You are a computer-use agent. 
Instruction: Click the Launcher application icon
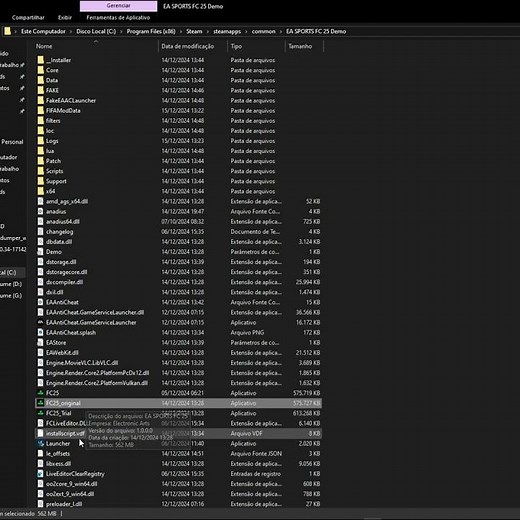point(40,443)
